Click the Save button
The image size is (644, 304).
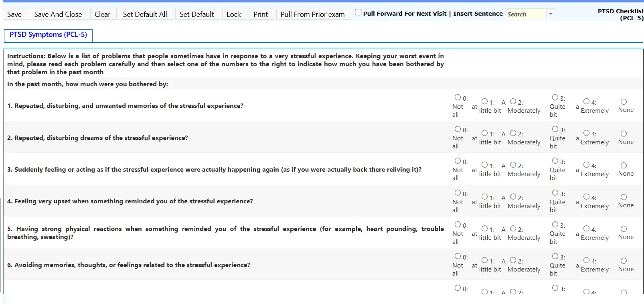[x=14, y=14]
